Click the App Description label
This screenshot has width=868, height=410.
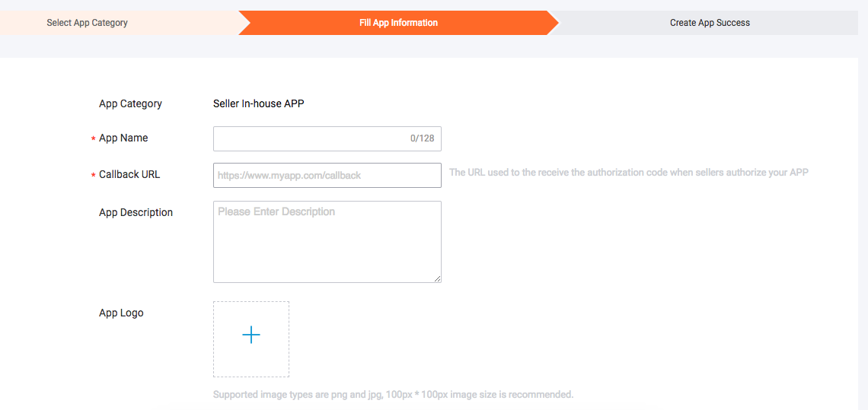tap(136, 212)
